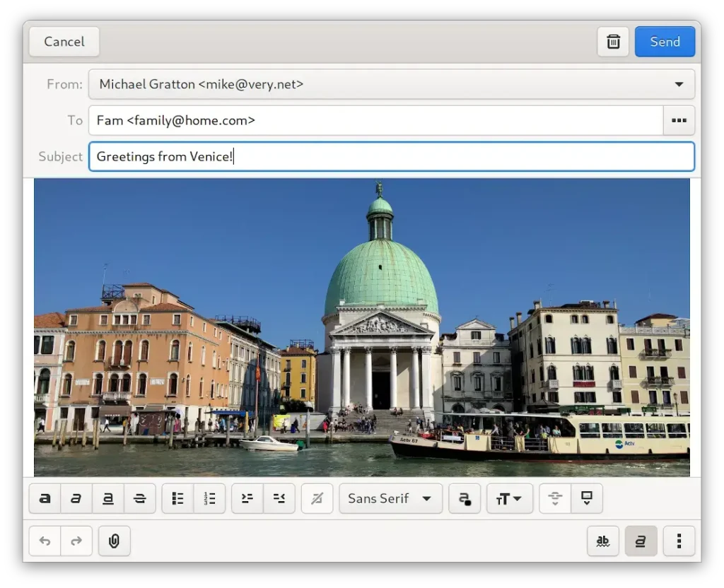Click into the Subject text field
The image size is (724, 588).
pos(391,156)
